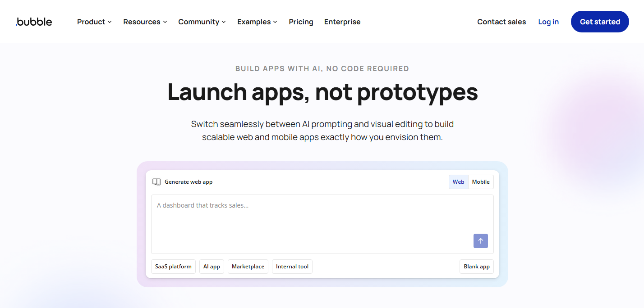Click Contact sales link
644x308 pixels.
[501, 22]
